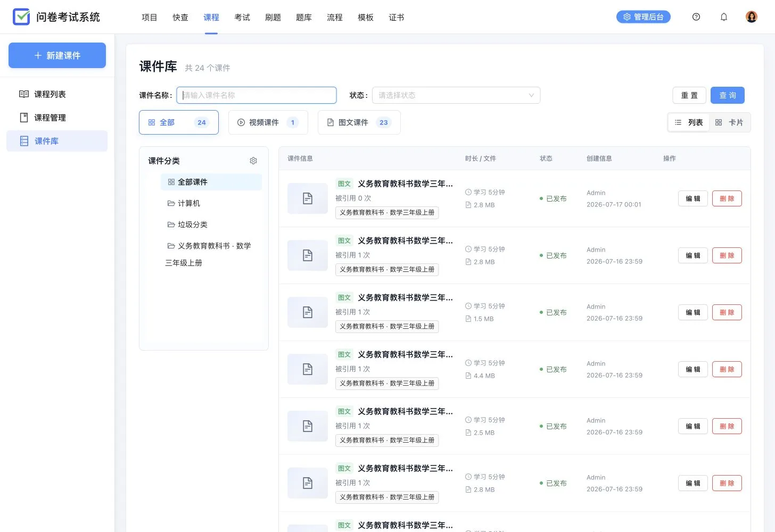
Task: Open the 快查 nav menu
Action: [180, 18]
